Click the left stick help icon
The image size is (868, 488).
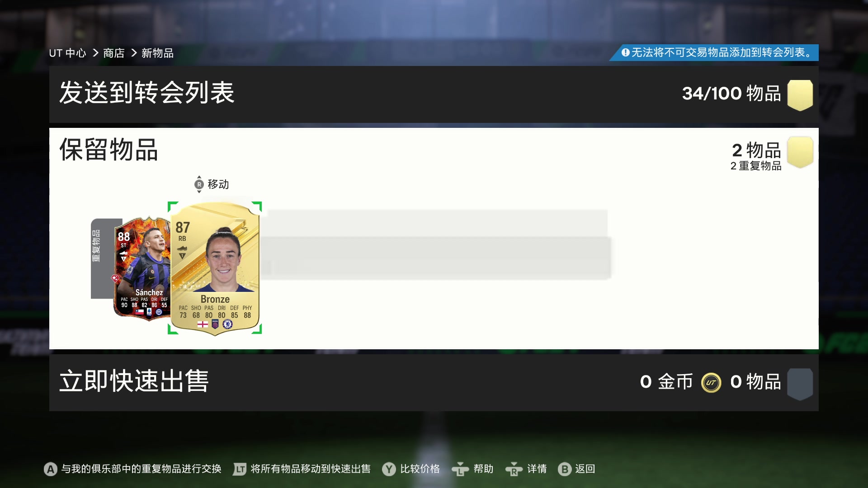click(x=460, y=469)
